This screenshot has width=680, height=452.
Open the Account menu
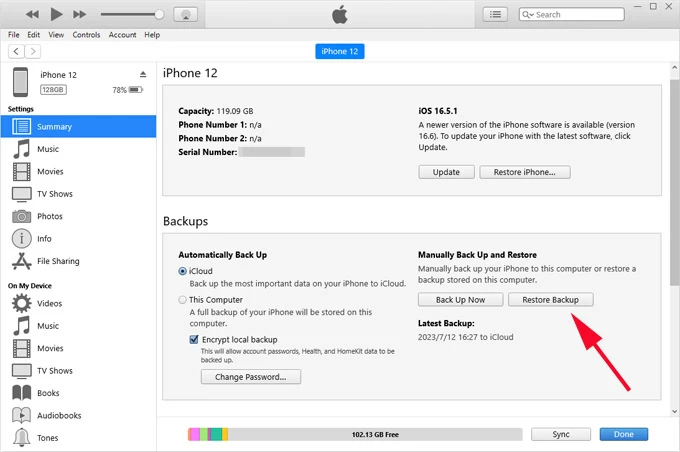122,35
